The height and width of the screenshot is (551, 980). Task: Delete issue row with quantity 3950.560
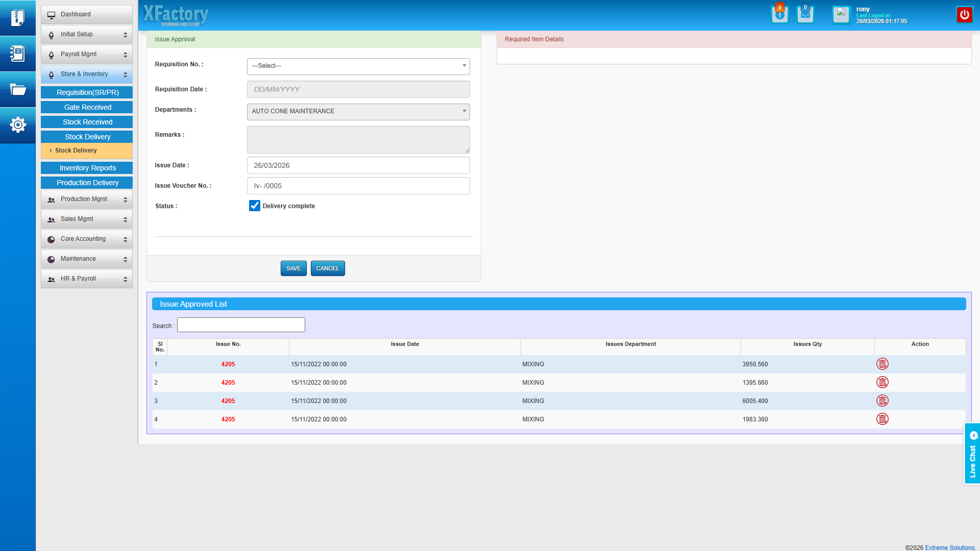point(883,364)
